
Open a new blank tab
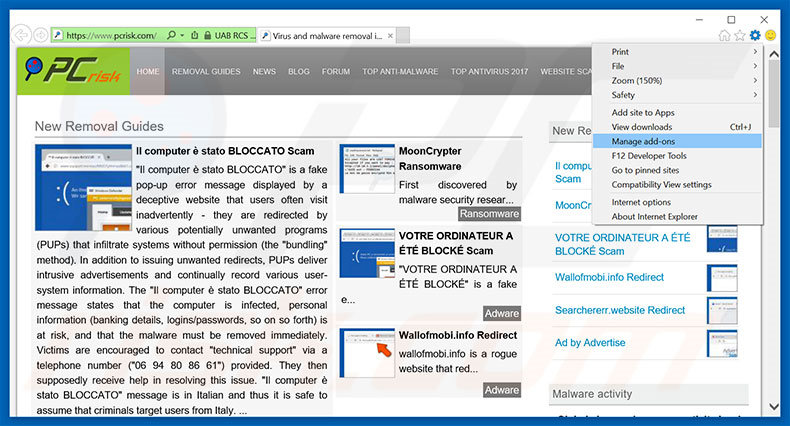[x=403, y=36]
